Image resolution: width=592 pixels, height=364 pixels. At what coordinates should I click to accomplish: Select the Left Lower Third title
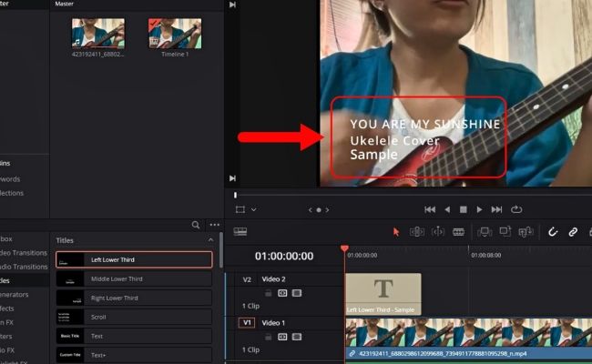[134, 259]
